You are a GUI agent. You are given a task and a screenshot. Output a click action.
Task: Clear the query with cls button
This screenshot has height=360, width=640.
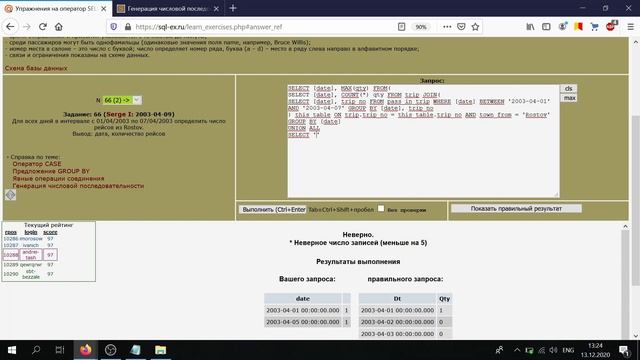coord(569,89)
